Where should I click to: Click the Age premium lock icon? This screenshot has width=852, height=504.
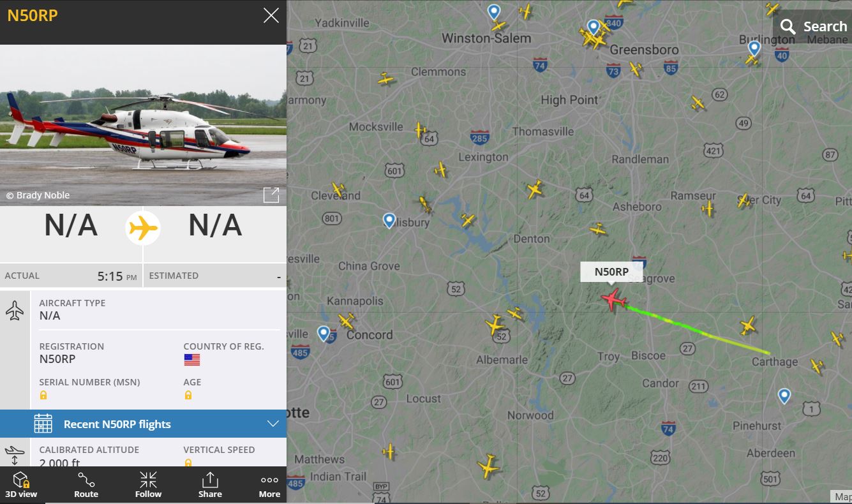coord(188,395)
